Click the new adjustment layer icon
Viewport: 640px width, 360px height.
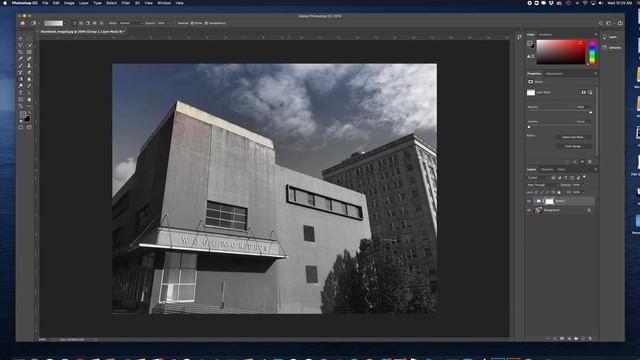click(569, 338)
